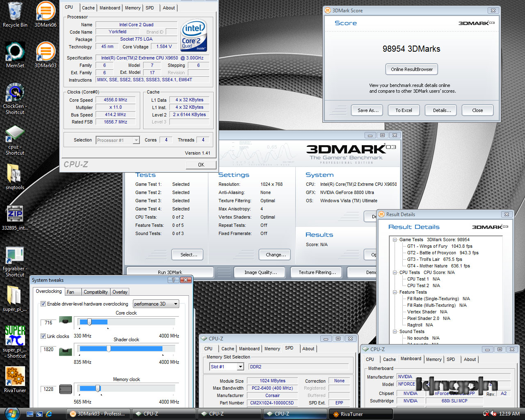This screenshot has height=420, width=525.
Task: Click the To Excel button
Action: pos(404,110)
